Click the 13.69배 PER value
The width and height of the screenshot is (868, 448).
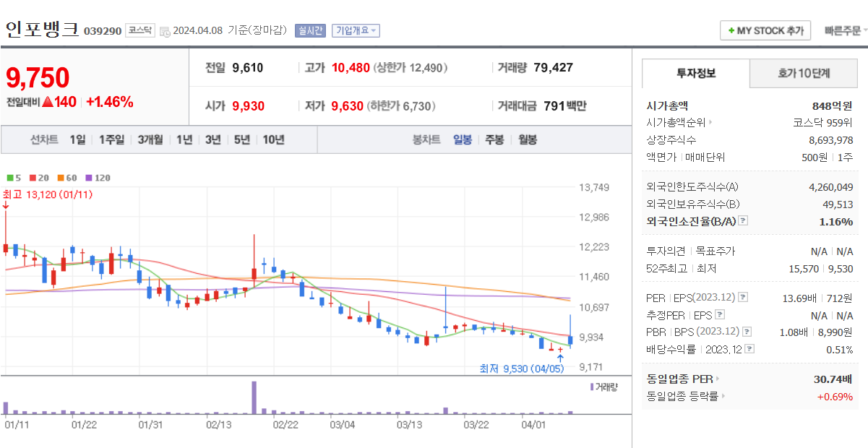tap(799, 298)
